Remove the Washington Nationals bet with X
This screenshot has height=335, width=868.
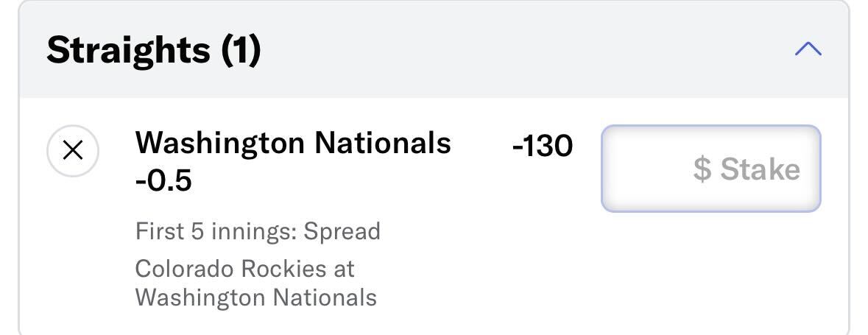coord(73,151)
